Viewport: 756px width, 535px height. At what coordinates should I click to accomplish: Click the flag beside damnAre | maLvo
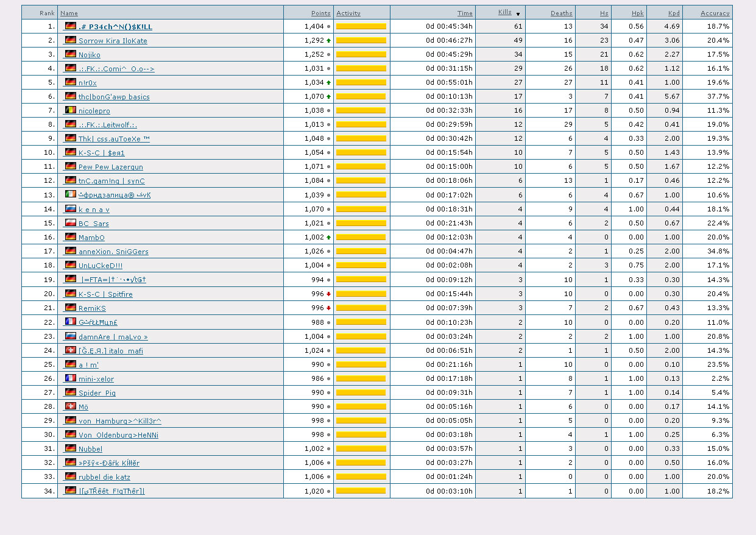click(71, 336)
